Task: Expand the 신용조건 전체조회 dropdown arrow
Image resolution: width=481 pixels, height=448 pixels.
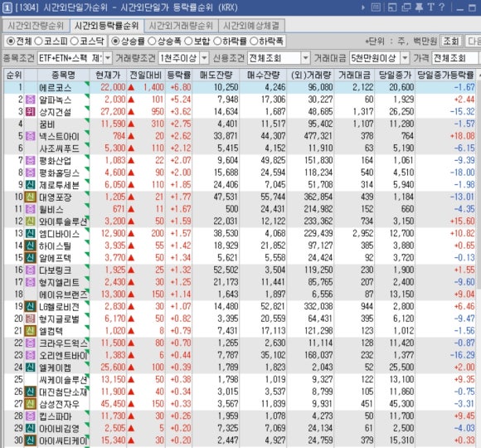Action: [x=305, y=58]
